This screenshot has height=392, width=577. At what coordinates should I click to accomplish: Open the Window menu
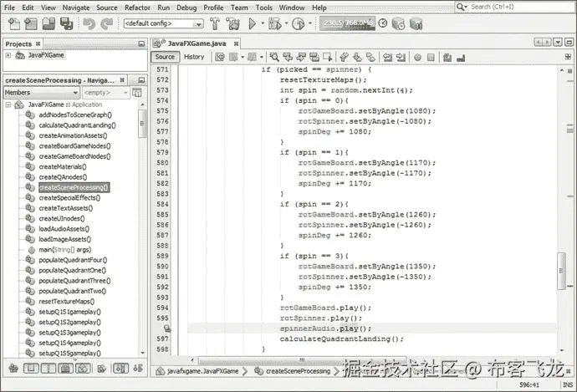coord(292,8)
